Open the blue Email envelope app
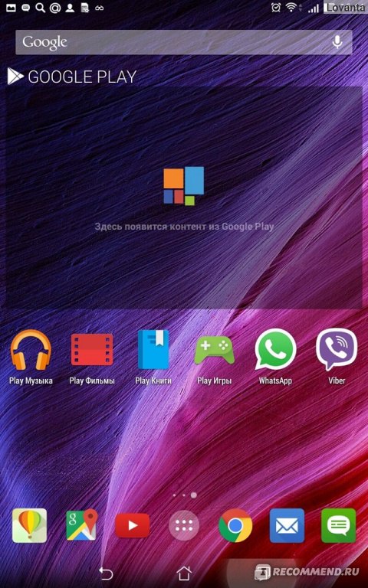Viewport: 368px width, 588px height. tap(287, 525)
